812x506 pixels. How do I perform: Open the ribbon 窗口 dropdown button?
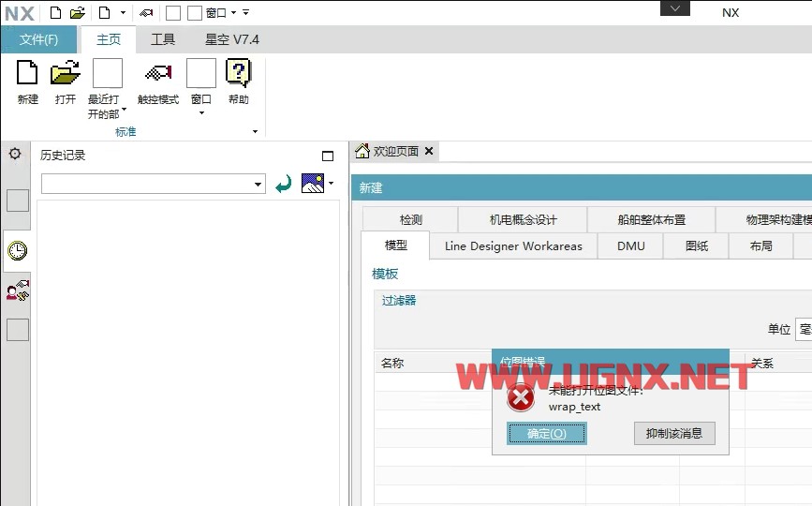[x=201, y=87]
